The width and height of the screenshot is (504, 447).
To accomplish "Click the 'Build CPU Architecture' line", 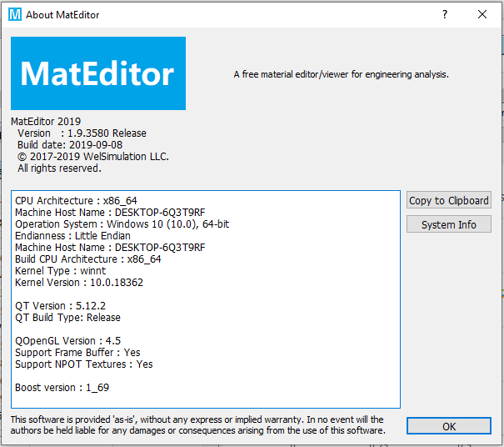I will [x=88, y=259].
